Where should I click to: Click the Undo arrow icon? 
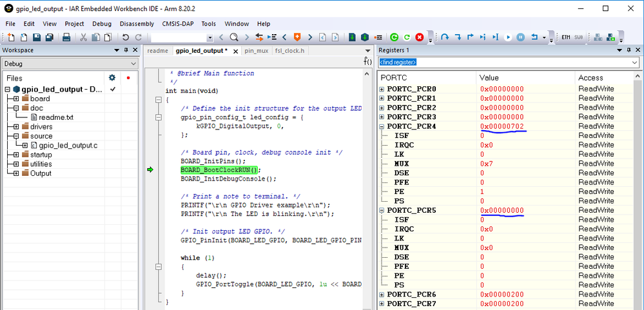click(126, 37)
